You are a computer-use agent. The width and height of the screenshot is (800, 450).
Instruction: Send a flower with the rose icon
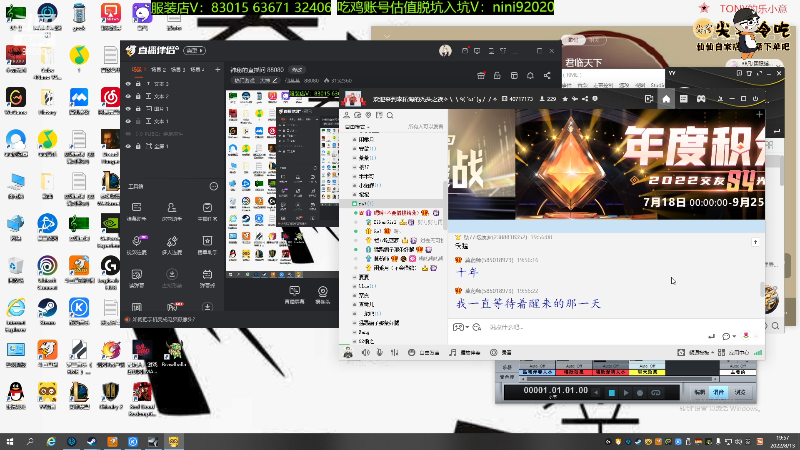coord(746,335)
